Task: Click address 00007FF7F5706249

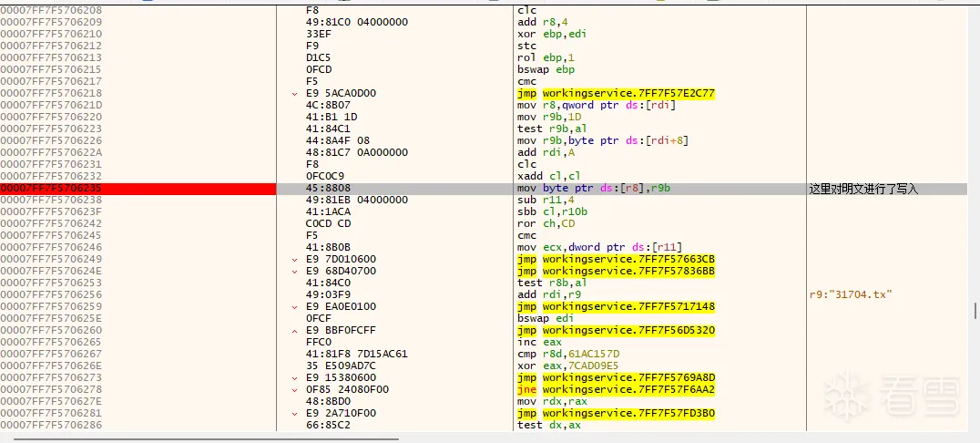Action: [51, 259]
